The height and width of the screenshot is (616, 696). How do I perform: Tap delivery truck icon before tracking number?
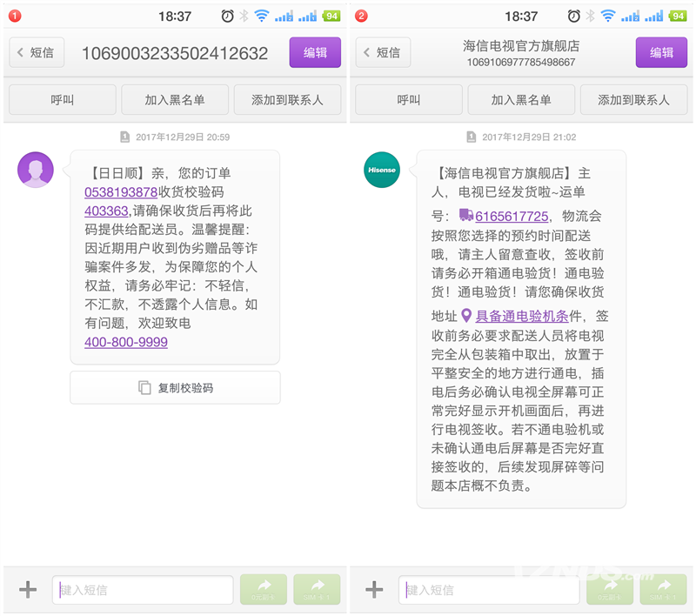click(x=466, y=215)
